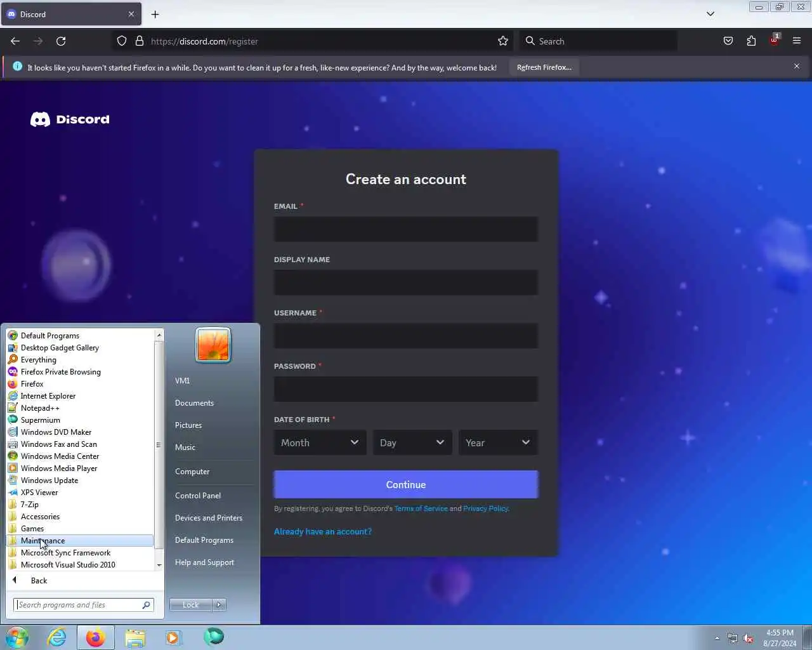
Task: Launch Windows Media Player from list
Action: coord(80,468)
